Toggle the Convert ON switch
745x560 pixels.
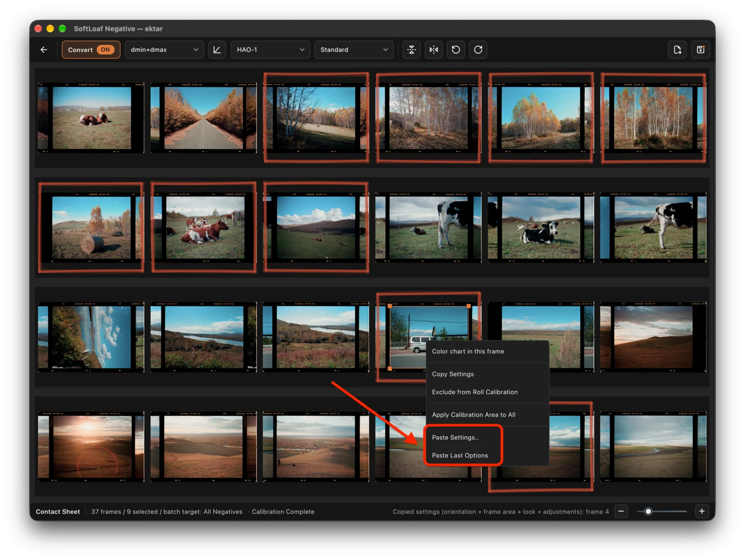pos(91,50)
